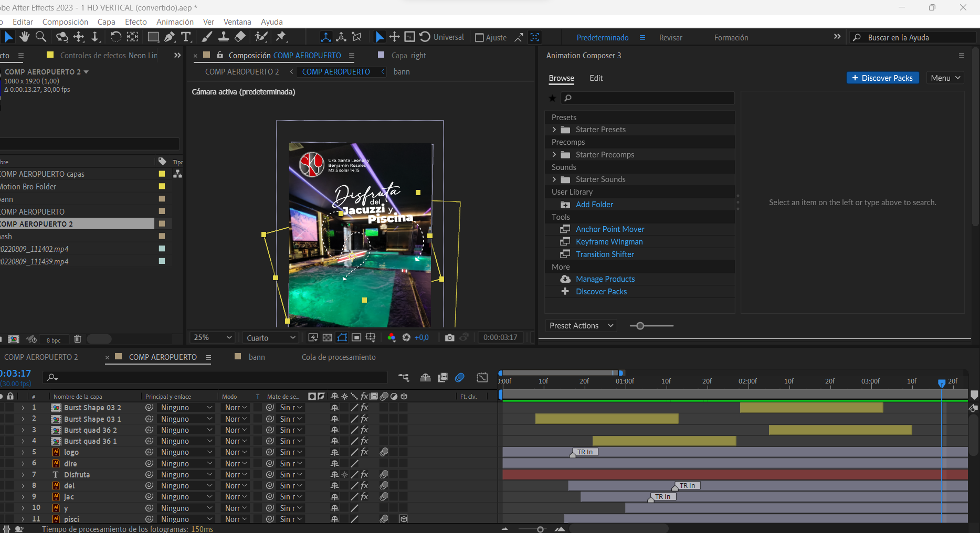The width and height of the screenshot is (980, 533).
Task: Expand the Starter Precomps folder
Action: pos(554,155)
